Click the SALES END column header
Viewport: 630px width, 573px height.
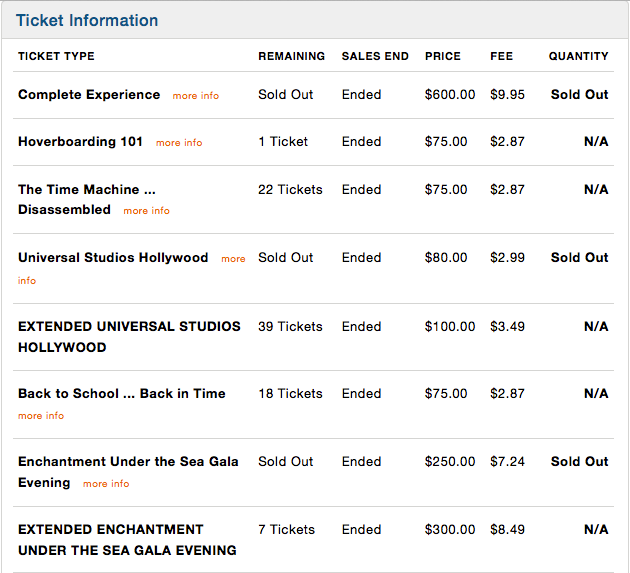375,56
